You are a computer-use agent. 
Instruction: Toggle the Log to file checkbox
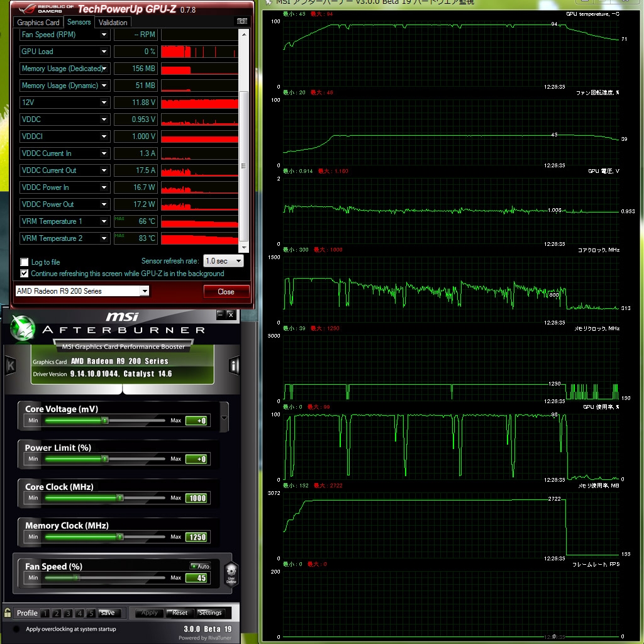click(25, 262)
